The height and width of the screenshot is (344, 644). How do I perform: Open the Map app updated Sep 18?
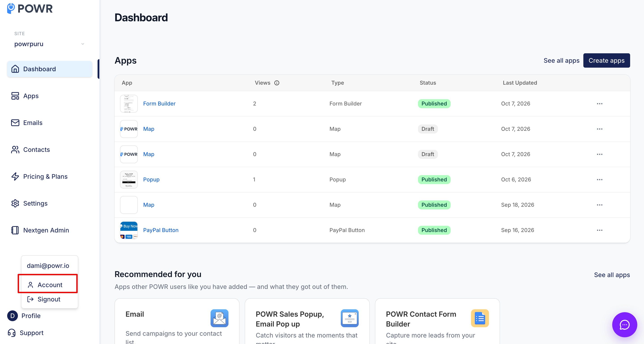pyautogui.click(x=149, y=205)
